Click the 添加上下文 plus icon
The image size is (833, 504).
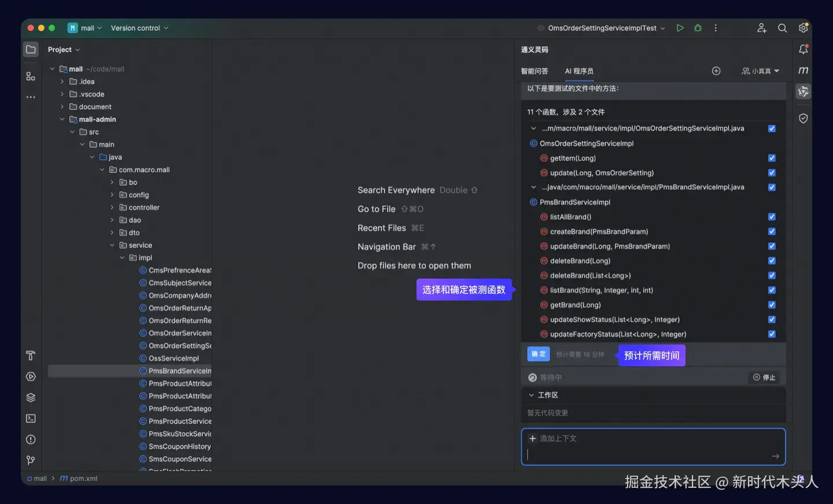532,438
